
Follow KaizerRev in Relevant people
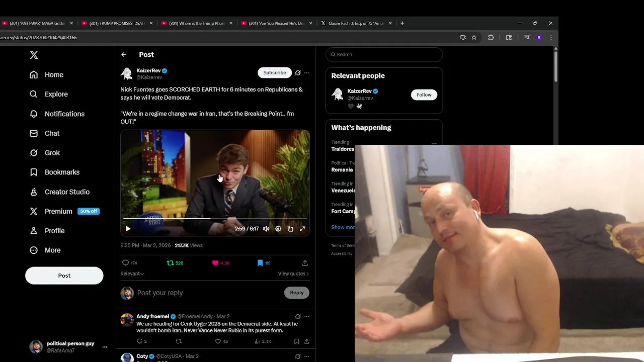coord(424,95)
